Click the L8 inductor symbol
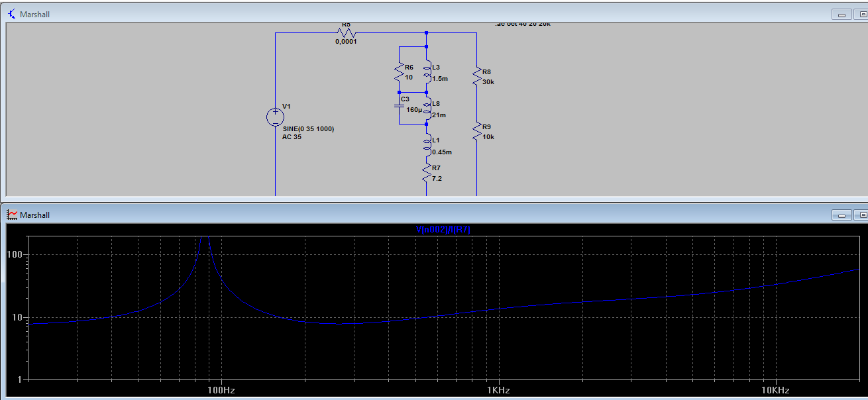This screenshot has width=868, height=400. [x=427, y=109]
